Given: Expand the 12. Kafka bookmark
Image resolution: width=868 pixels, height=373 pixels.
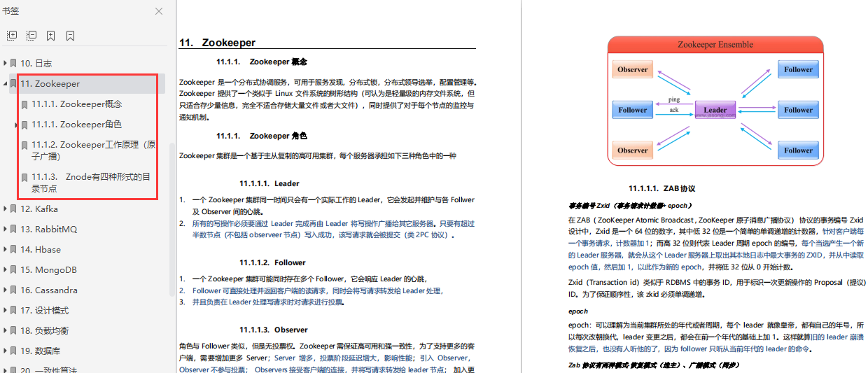Looking at the screenshot, I should (x=5, y=209).
